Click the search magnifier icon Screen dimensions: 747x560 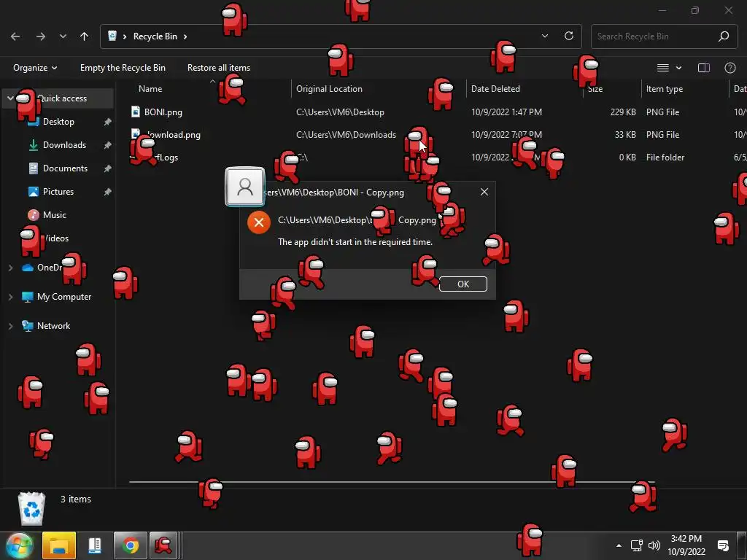pyautogui.click(x=724, y=36)
